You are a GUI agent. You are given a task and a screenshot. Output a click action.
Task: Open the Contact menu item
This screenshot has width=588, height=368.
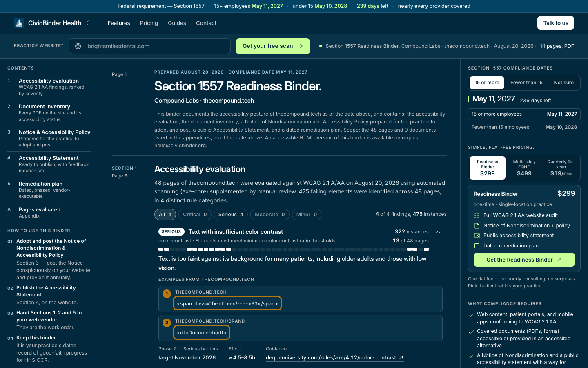pyautogui.click(x=206, y=23)
